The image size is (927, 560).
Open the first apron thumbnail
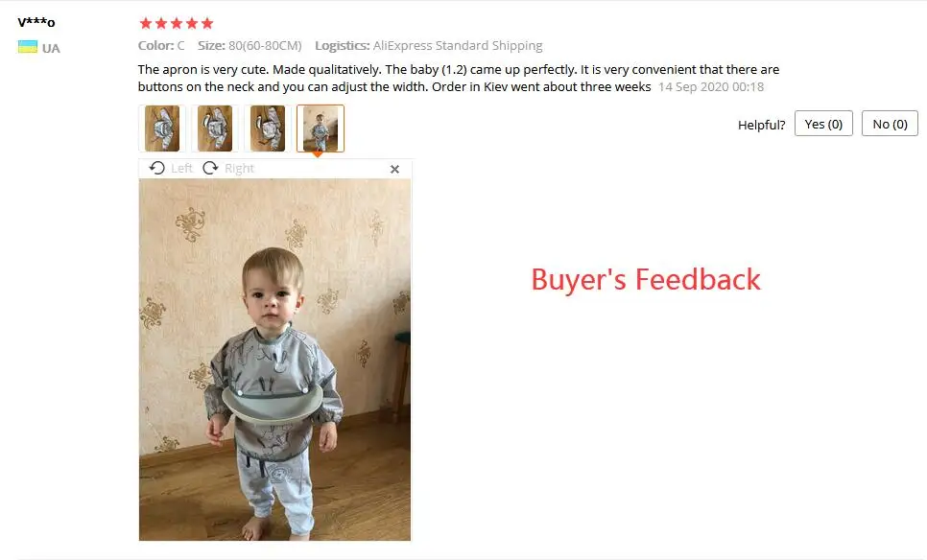(x=162, y=128)
